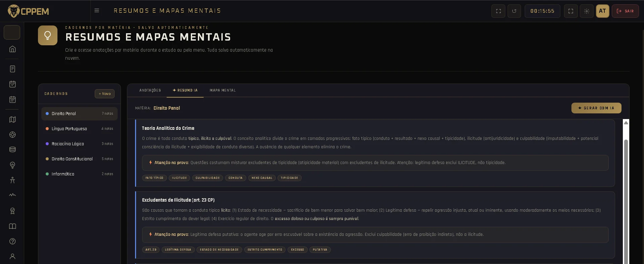Click the EXCESSO tag
This screenshot has height=264, width=644.
coord(298,250)
